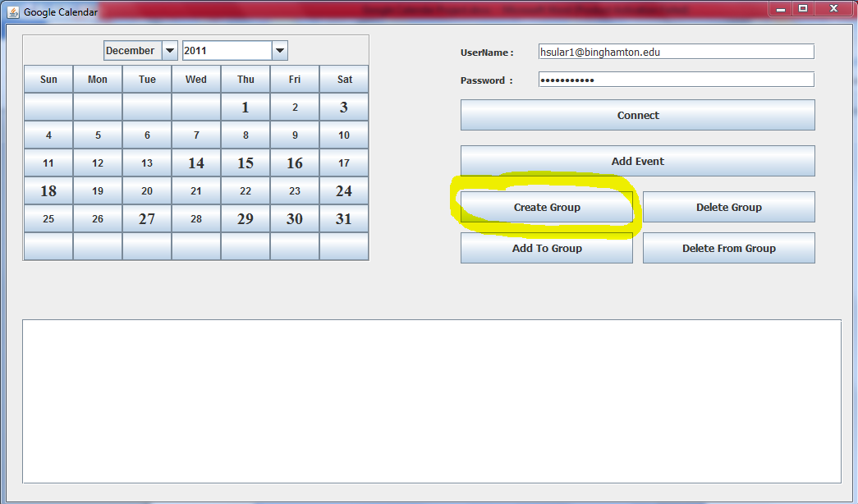Maximize the Google Calendar window
The width and height of the screenshot is (858, 504).
tap(803, 8)
